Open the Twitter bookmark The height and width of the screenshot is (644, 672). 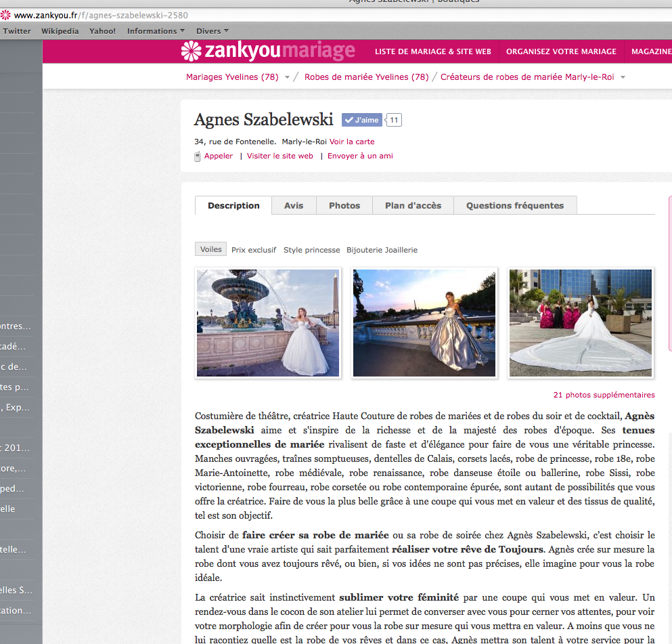(x=17, y=31)
